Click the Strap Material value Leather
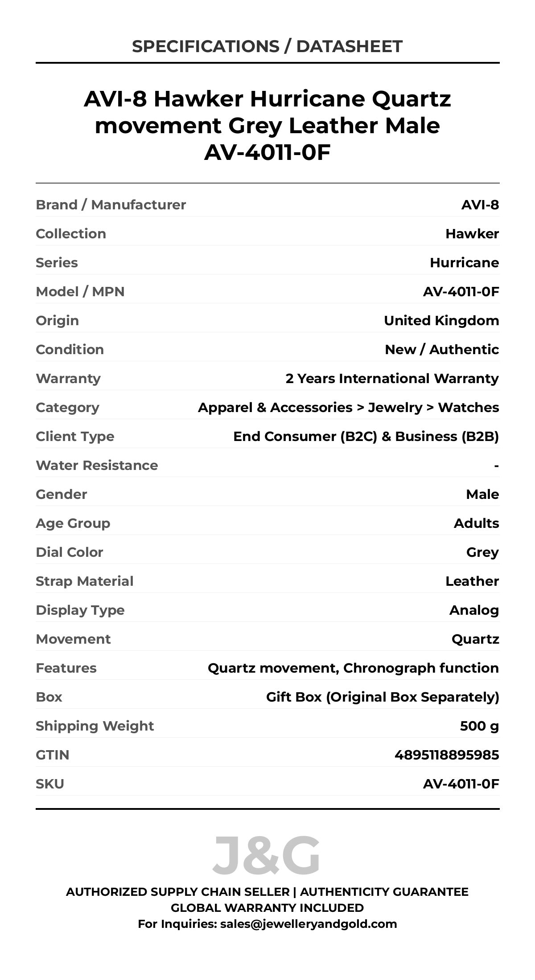 coord(472,581)
